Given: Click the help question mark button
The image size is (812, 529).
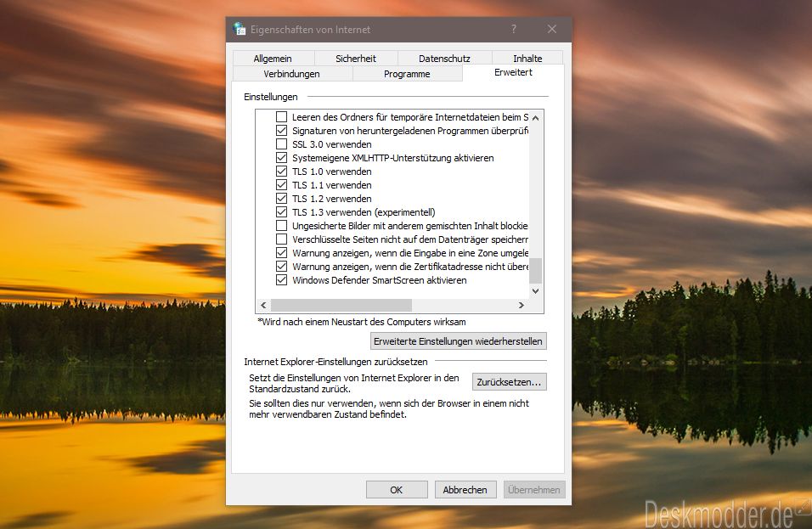Looking at the screenshot, I should click(514, 29).
